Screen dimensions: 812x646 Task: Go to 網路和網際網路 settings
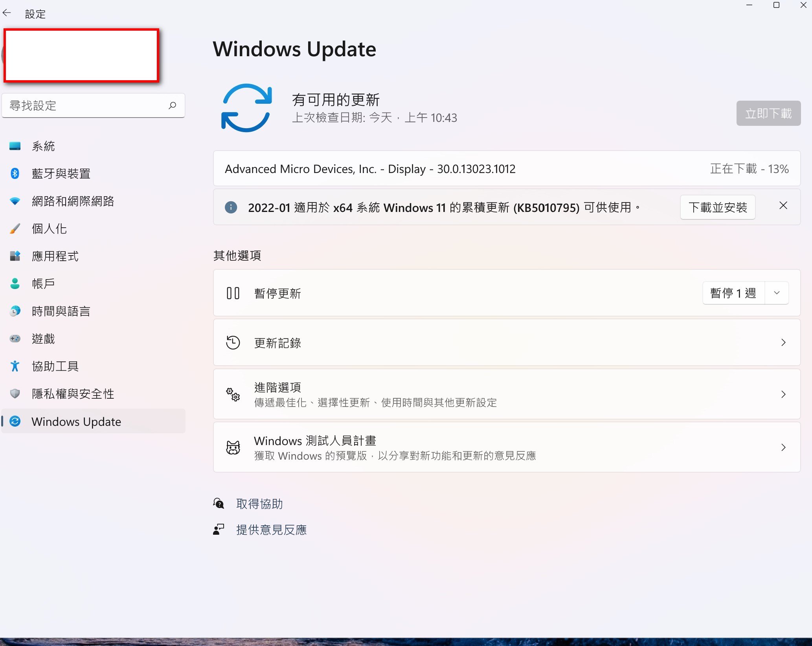93,201
